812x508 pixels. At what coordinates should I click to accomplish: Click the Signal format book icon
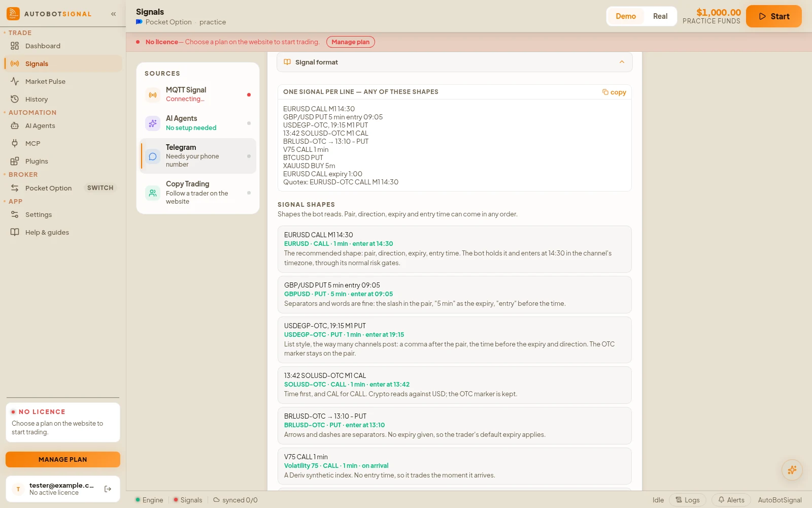click(287, 62)
